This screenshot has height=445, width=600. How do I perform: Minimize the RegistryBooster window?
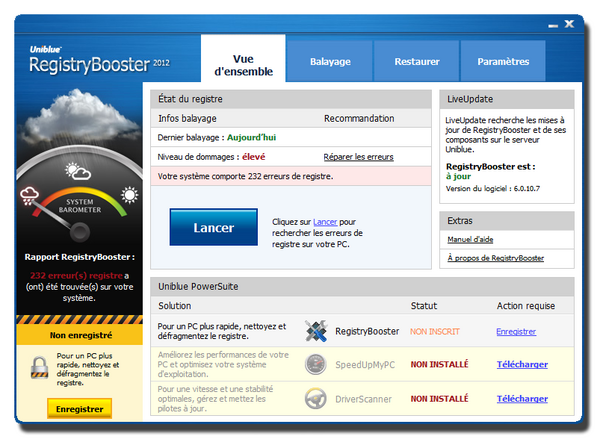(553, 26)
